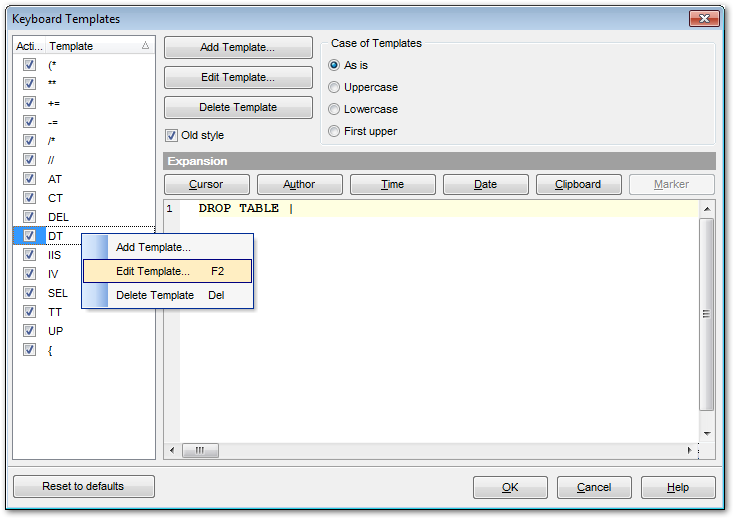
Task: Click Reset to defaults button
Action: point(84,486)
